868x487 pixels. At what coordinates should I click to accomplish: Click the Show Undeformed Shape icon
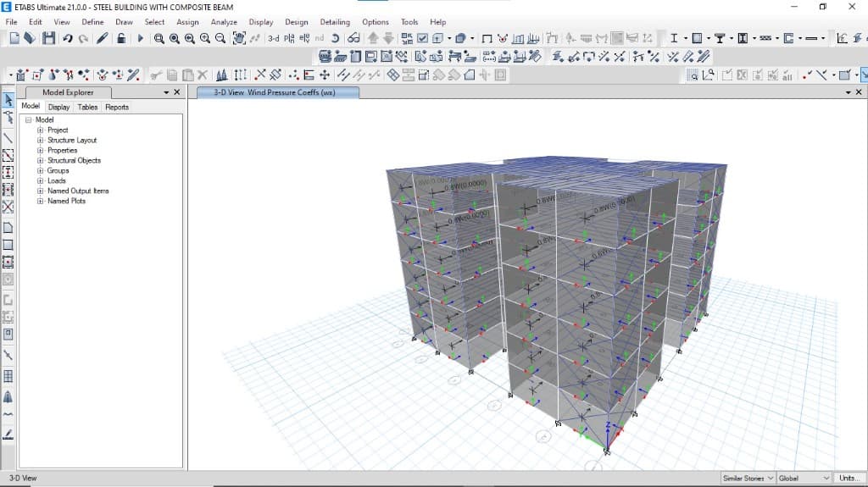pyautogui.click(x=487, y=38)
